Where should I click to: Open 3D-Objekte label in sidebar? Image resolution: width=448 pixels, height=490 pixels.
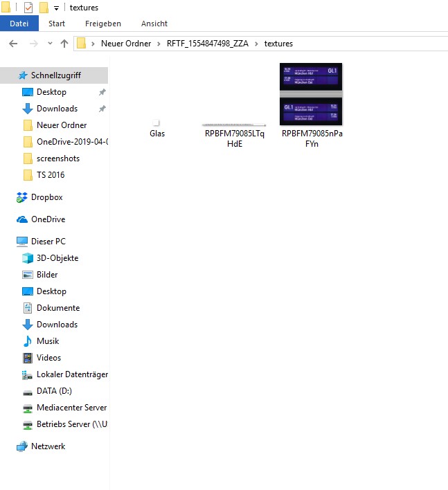click(57, 258)
